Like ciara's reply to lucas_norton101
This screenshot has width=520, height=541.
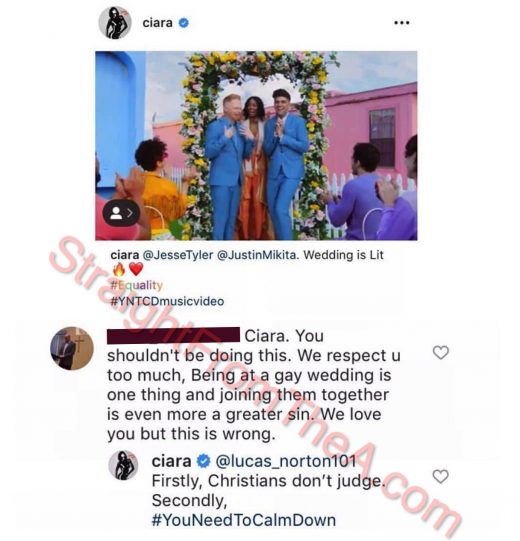pyautogui.click(x=441, y=476)
